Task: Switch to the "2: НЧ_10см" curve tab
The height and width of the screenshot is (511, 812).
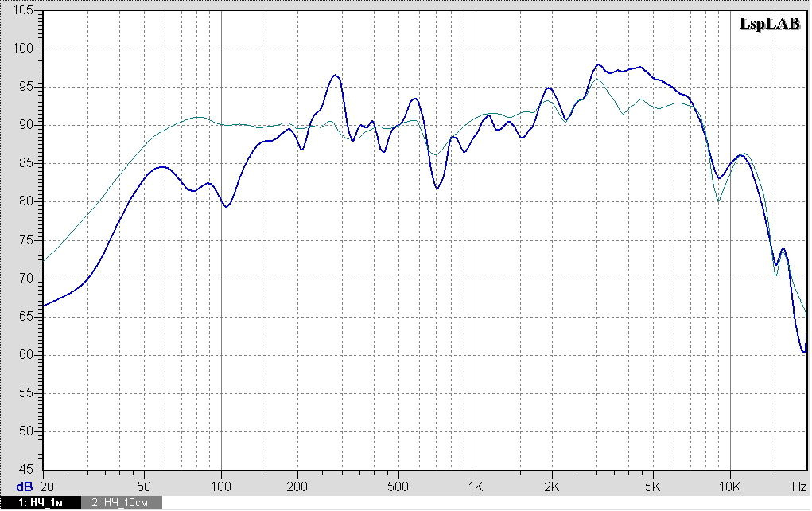Action: (x=121, y=502)
